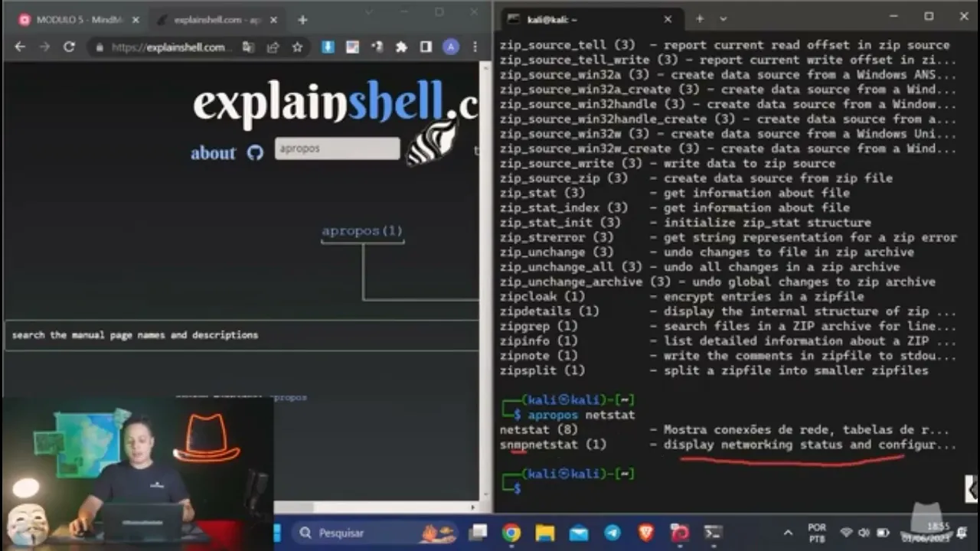This screenshot has width=980, height=551.
Task: Click the 'search the manual page names' description box
Action: (x=241, y=335)
